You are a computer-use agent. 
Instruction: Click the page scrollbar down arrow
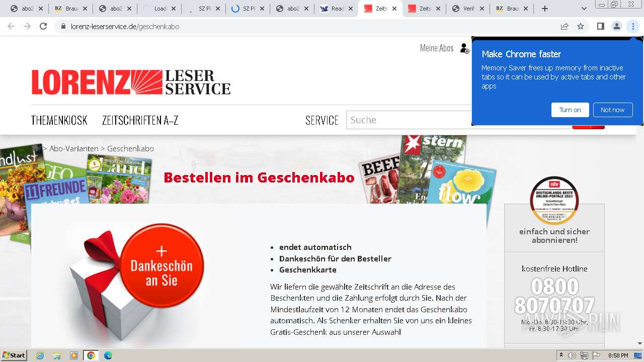(x=640, y=343)
